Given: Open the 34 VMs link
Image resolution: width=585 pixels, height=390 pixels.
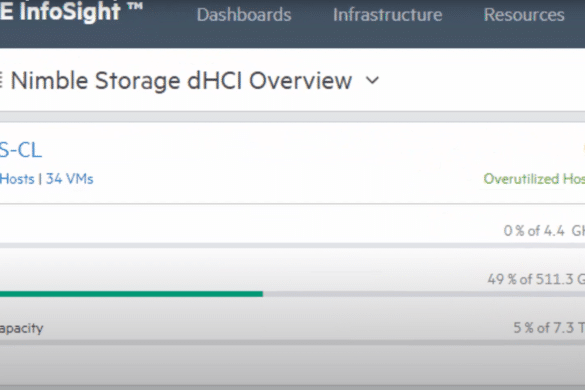Looking at the screenshot, I should coord(69,179).
